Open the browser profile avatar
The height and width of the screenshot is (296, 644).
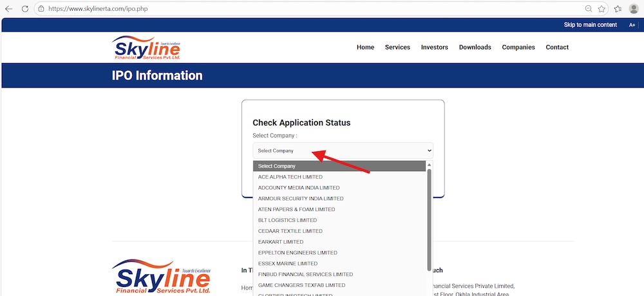(x=634, y=8)
